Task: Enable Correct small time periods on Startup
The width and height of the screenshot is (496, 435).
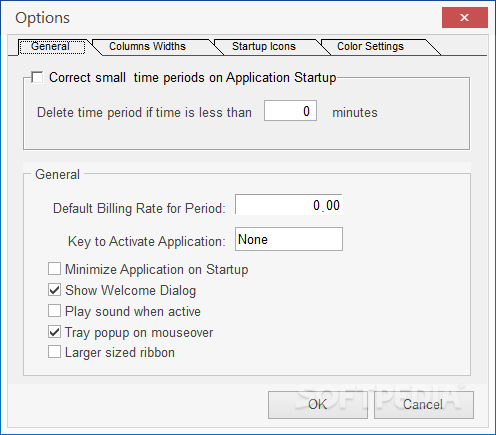Action: tap(37, 77)
